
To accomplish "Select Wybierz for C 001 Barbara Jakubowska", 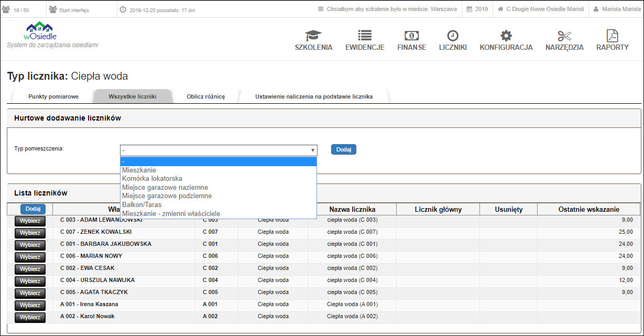I will [30, 245].
